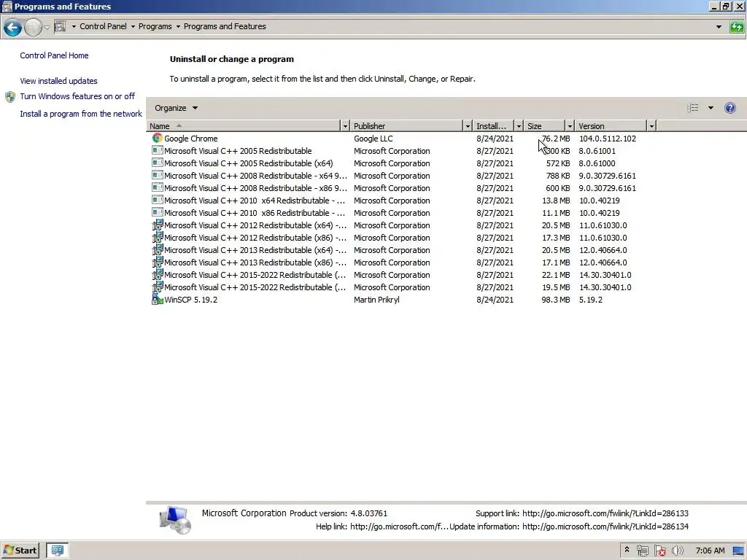Viewport: 747px width, 560px height.
Task: Sort by the Name column header
Action: coord(244,125)
